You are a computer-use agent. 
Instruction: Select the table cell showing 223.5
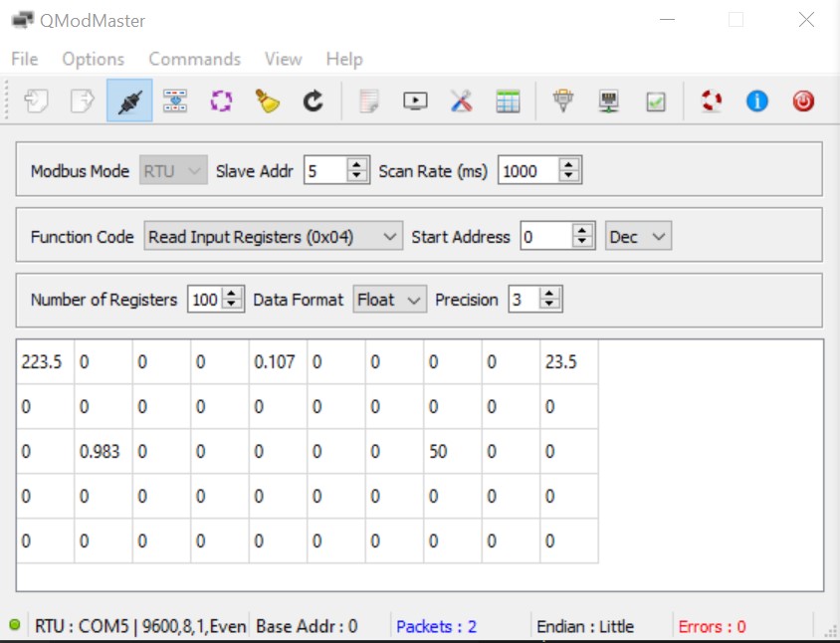pyautogui.click(x=44, y=362)
